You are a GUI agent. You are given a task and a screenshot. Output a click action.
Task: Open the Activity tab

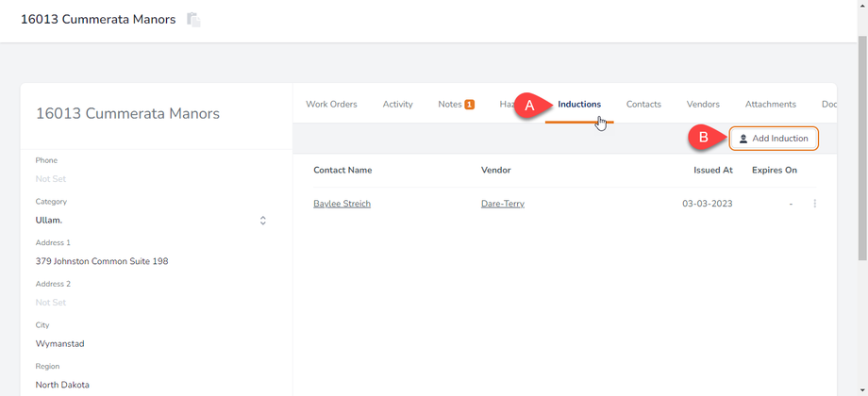click(397, 105)
